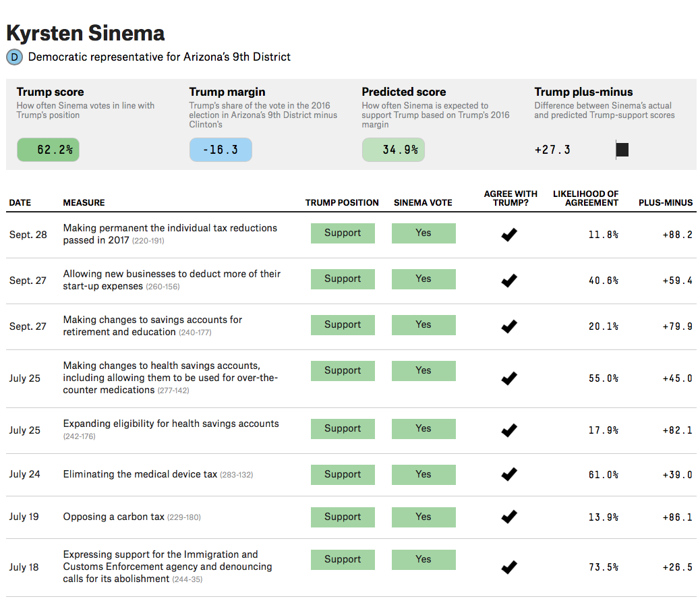
Task: Click the green 62.2% Trump score badge
Action: (48, 150)
